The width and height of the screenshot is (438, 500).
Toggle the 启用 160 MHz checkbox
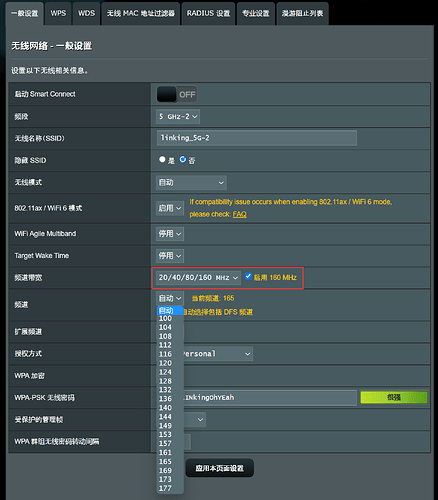[x=248, y=276]
